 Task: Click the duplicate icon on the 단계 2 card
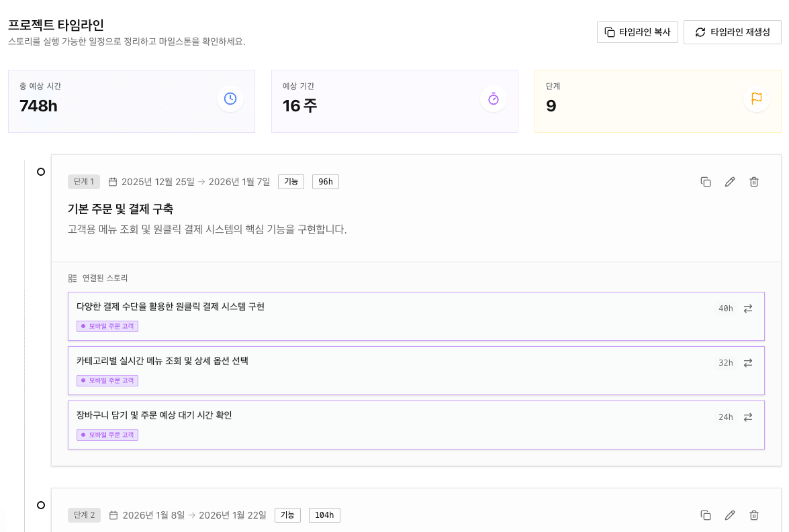(706, 515)
